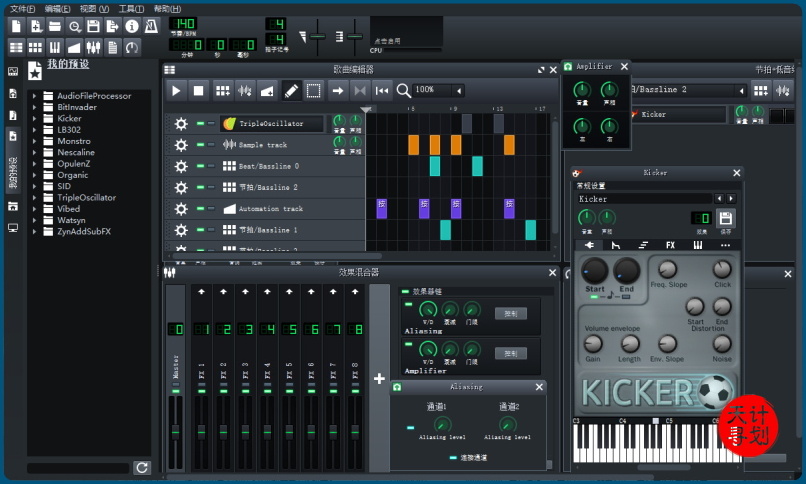Click the Aliasing effect controls button
Viewport: 806px width, 484px height.
510,313
